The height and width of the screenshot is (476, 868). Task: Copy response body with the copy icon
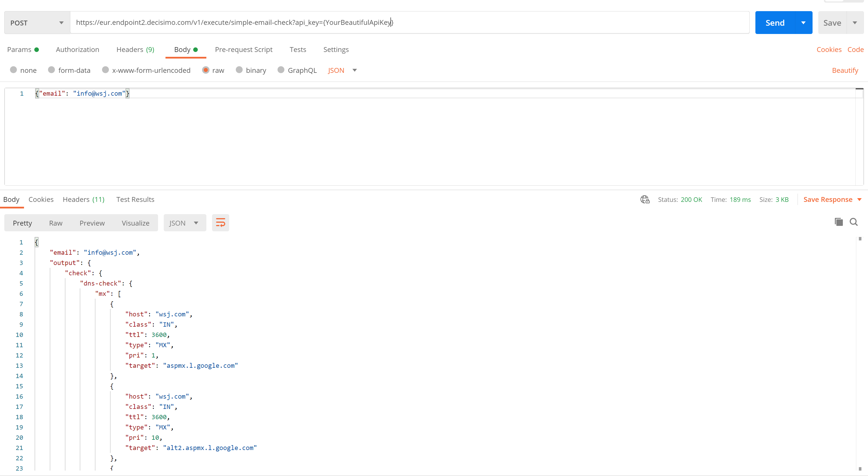tap(839, 222)
